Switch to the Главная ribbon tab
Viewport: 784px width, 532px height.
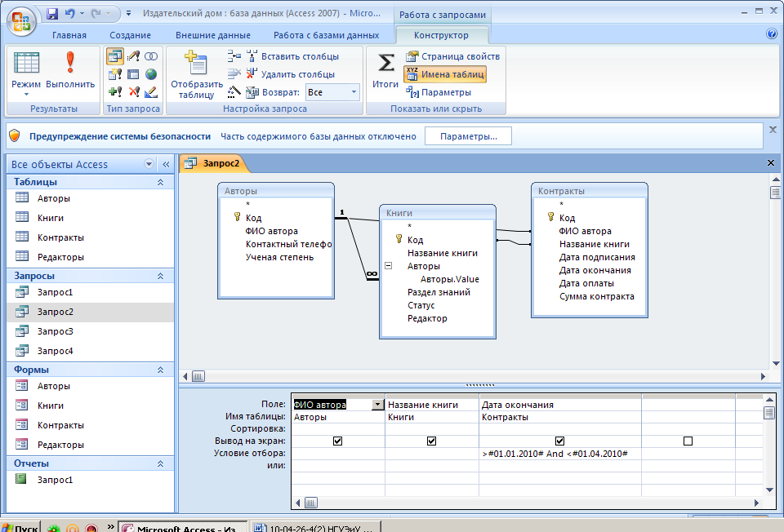coord(69,35)
